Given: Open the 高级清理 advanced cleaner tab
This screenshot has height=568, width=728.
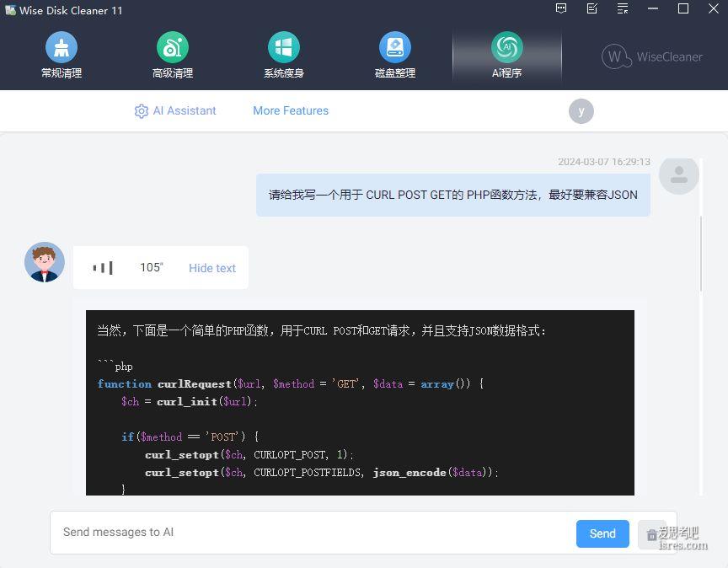Looking at the screenshot, I should [x=173, y=56].
